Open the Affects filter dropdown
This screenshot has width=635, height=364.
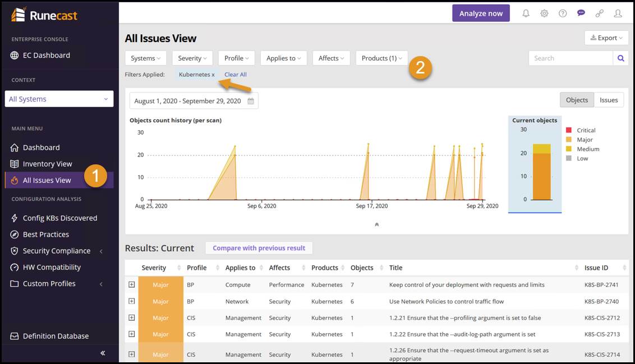coord(331,58)
